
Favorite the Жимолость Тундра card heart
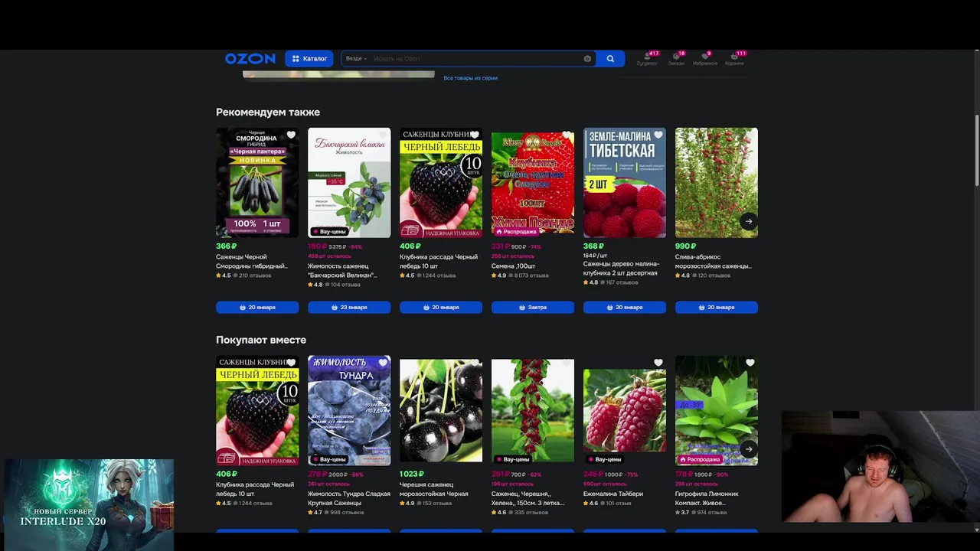click(383, 363)
